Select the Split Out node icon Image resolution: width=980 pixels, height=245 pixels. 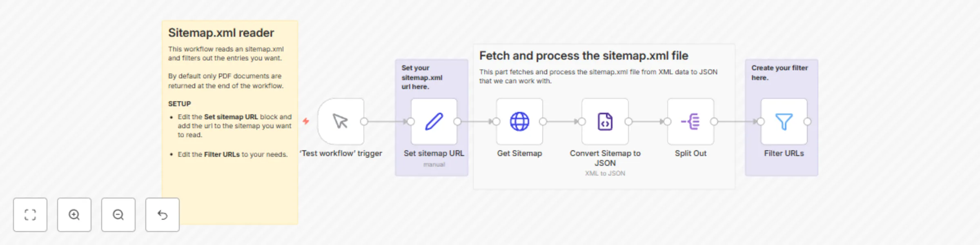[690, 121]
